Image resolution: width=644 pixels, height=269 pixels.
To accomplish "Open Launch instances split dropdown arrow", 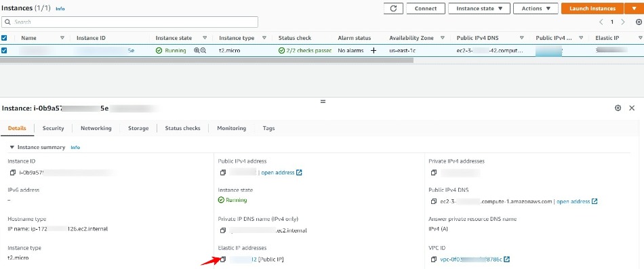I will (x=633, y=9).
